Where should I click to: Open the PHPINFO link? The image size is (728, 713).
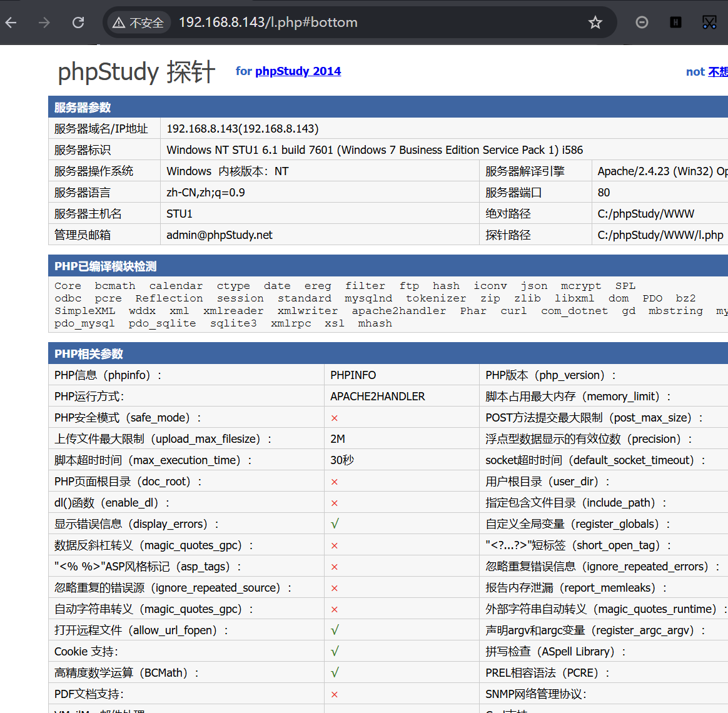(x=353, y=375)
